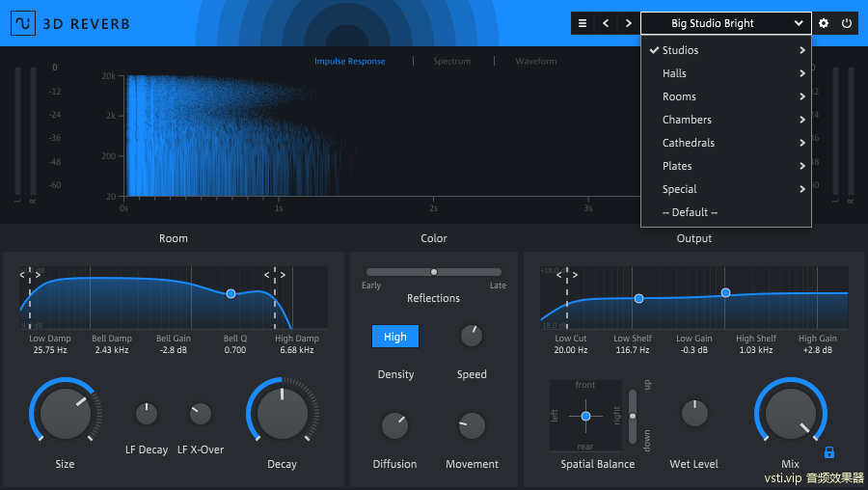Expand the Chambers preset category
This screenshot has width=868, height=490.
click(x=725, y=120)
